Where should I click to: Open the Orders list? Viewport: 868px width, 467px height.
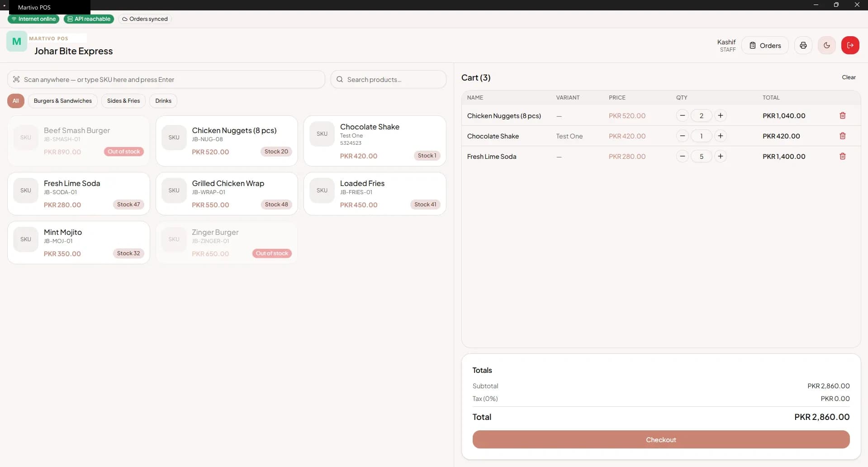(x=765, y=45)
